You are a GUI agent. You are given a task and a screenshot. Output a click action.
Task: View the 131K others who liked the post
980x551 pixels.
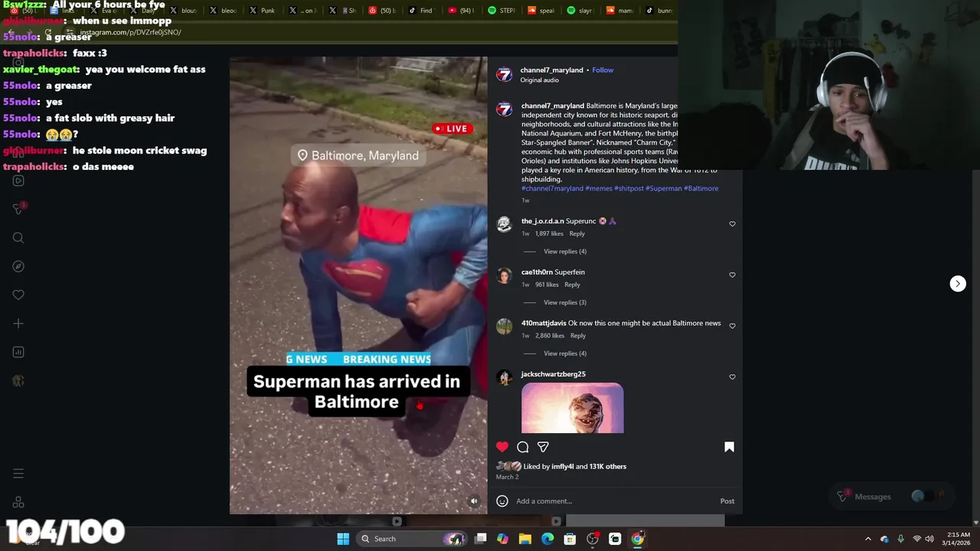[608, 466]
